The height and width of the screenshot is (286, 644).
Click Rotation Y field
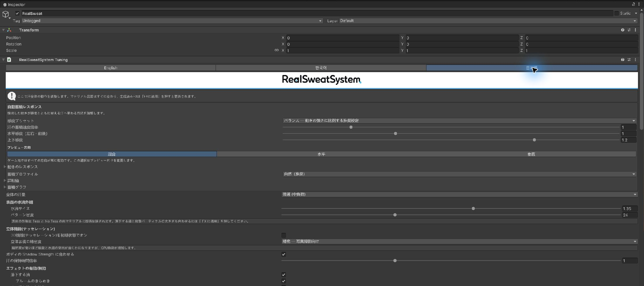tap(462, 44)
